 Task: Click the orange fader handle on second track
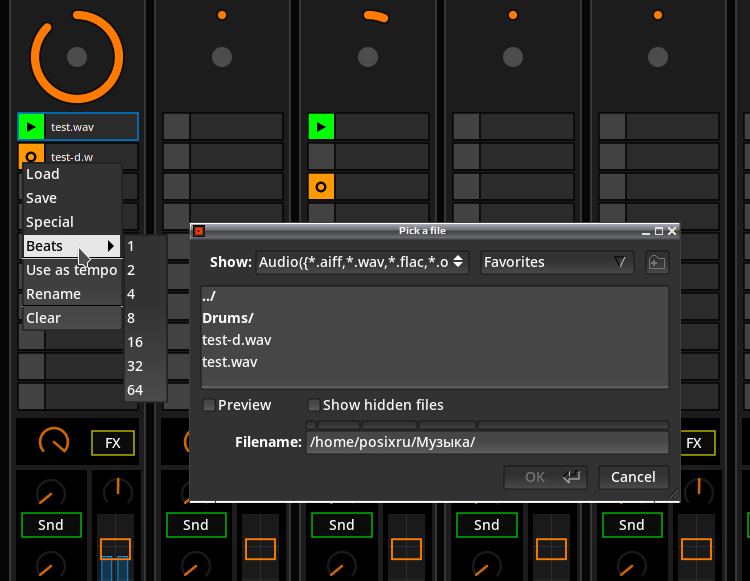click(261, 549)
